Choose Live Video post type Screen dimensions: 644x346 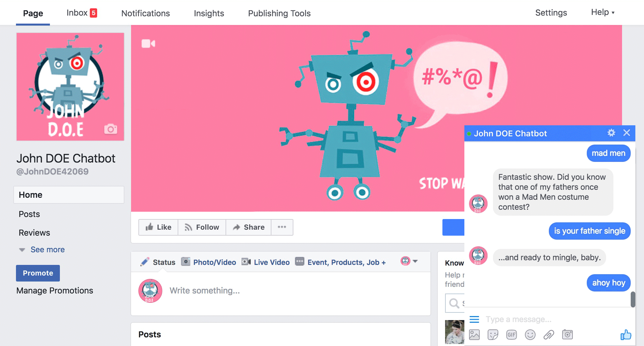click(266, 262)
